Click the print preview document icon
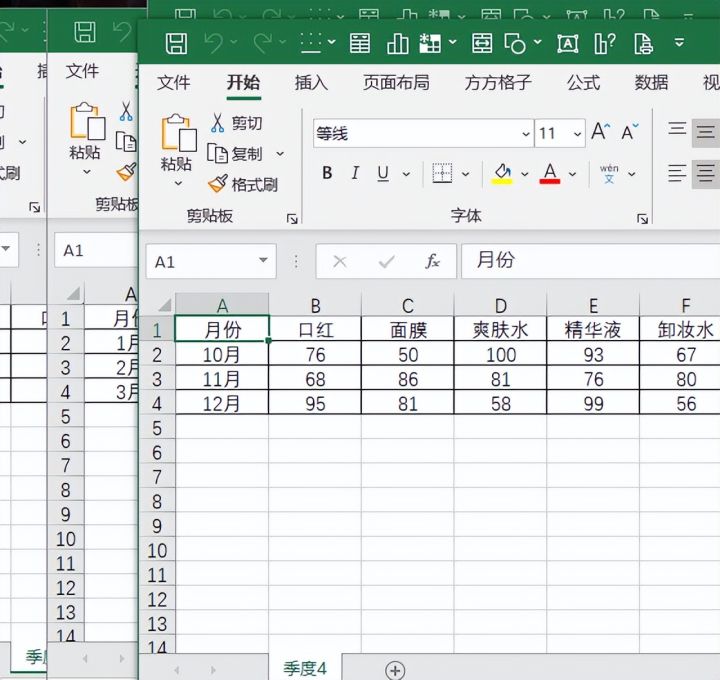 (x=643, y=44)
